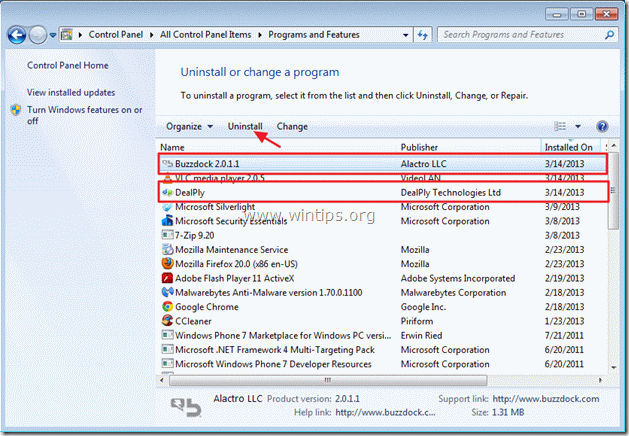Click the Microsoft Security Essentials icon
Screen dimensions: 629x436
tap(167, 221)
